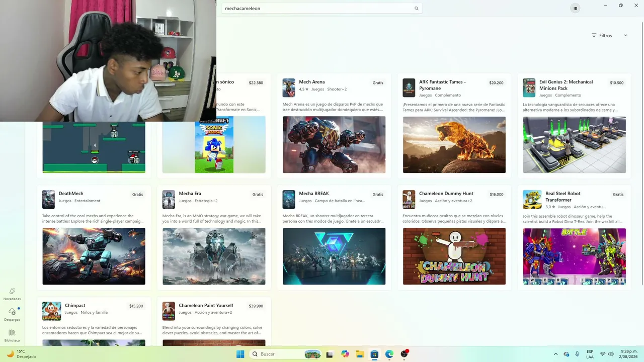644x362 pixels.
Task: Open the clock showing 9:28 p.m.
Action: tap(629, 354)
